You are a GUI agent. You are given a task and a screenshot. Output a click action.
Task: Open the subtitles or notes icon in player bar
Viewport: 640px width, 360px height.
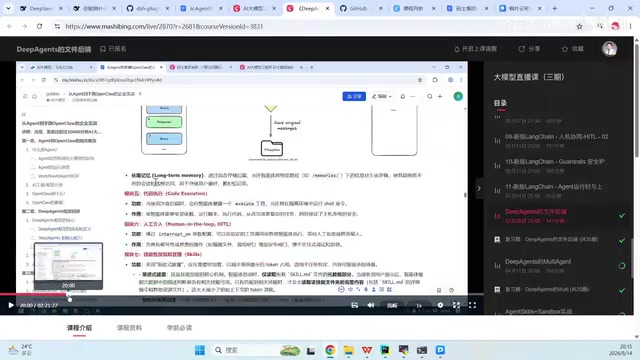[354, 305]
